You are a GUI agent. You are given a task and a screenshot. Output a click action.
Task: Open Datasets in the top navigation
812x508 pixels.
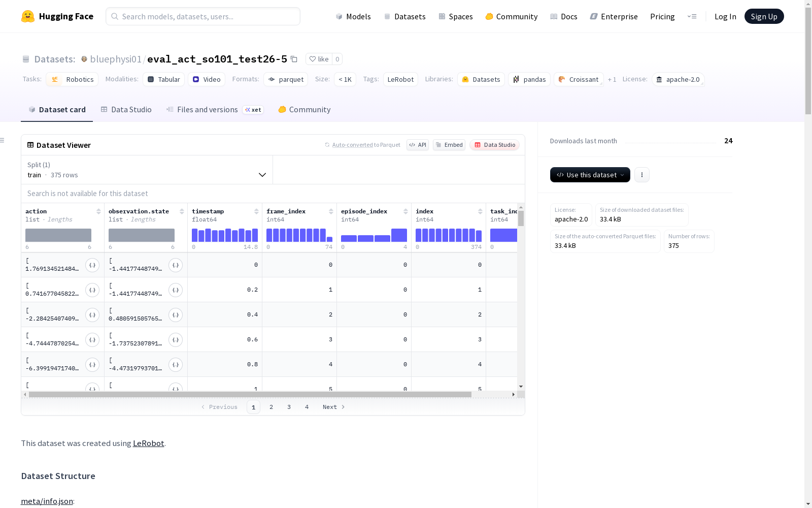[404, 16]
